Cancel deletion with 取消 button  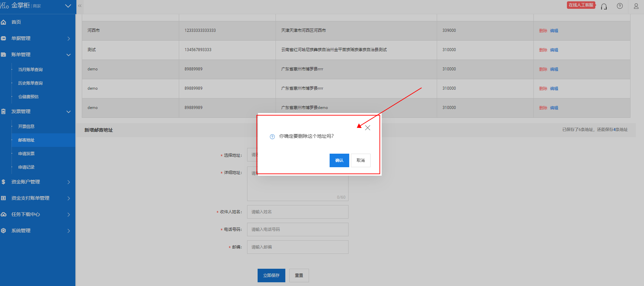(361, 160)
